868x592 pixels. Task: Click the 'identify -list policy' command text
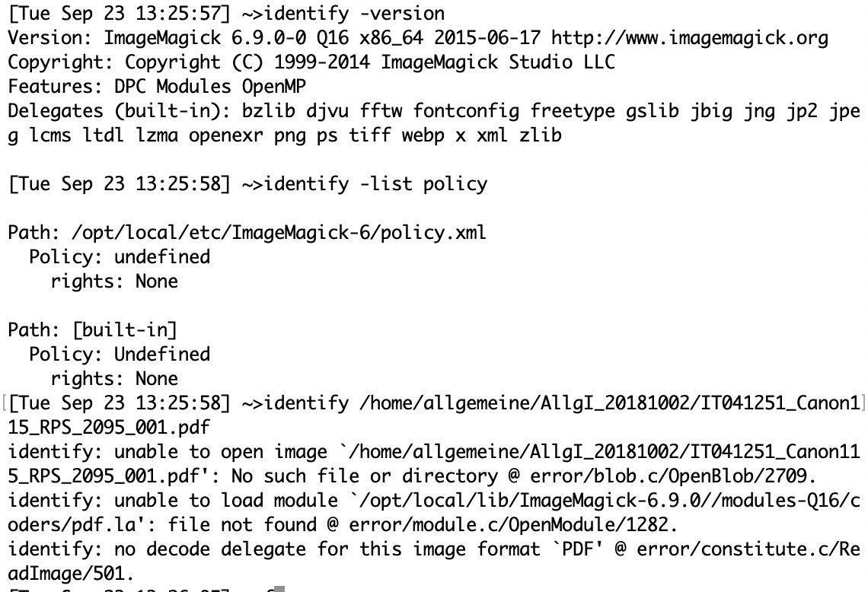pyautogui.click(x=375, y=183)
